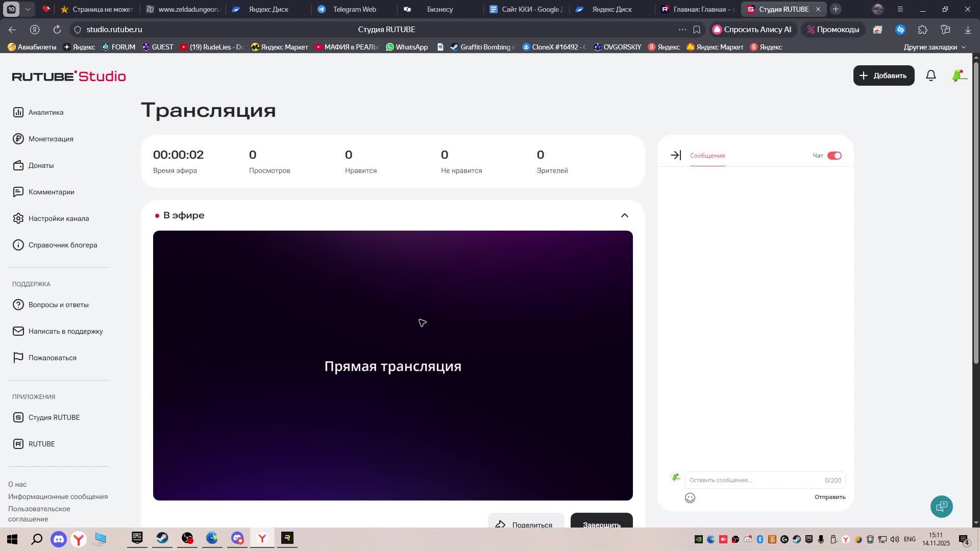Collapse the chat panel with arrow icon

(675, 155)
